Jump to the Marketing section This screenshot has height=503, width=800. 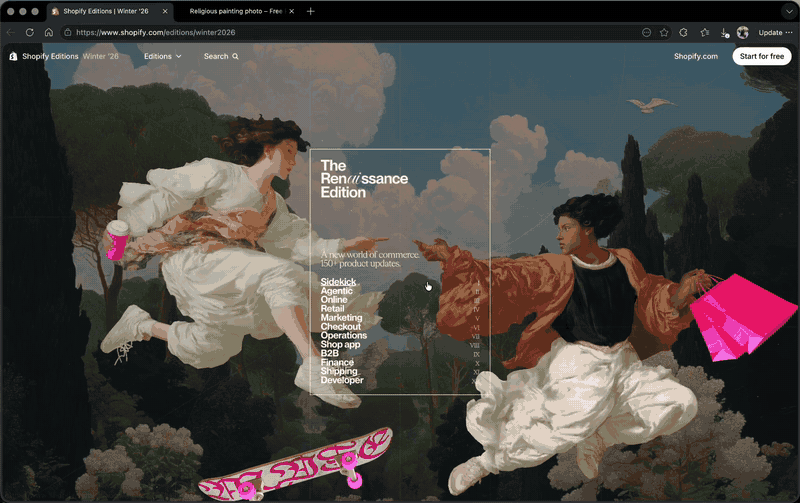[x=341, y=317]
